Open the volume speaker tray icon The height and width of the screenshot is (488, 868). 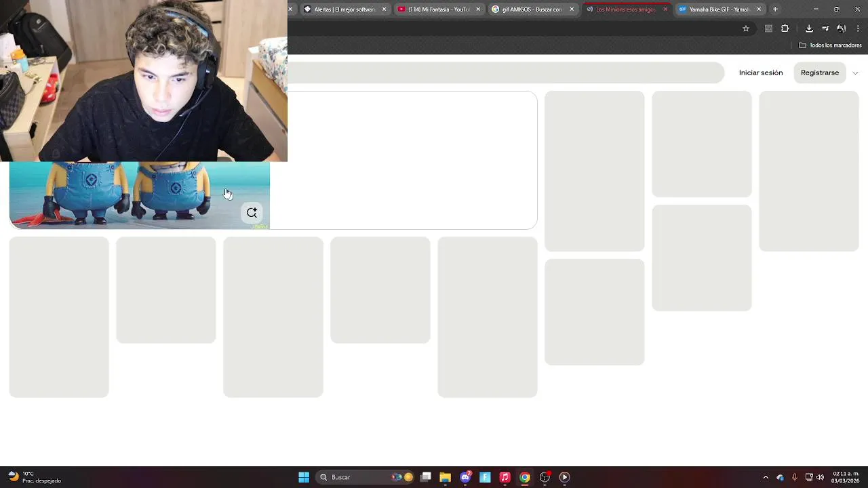[x=820, y=477]
